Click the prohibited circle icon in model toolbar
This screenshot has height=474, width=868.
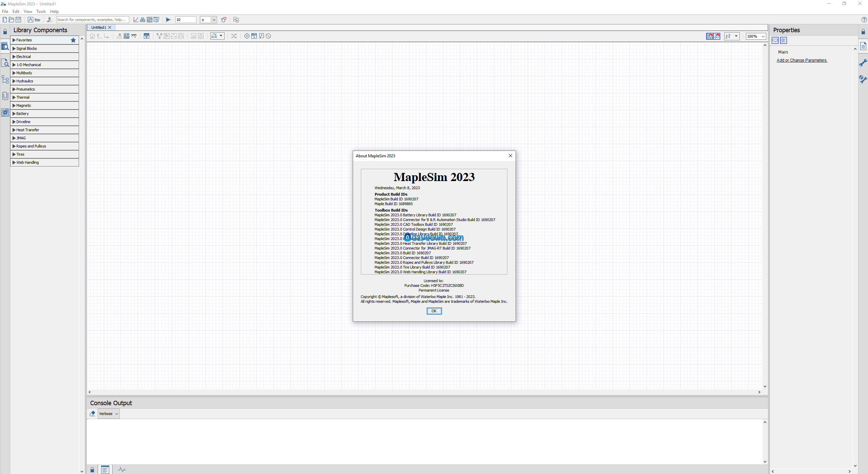pyautogui.click(x=268, y=36)
